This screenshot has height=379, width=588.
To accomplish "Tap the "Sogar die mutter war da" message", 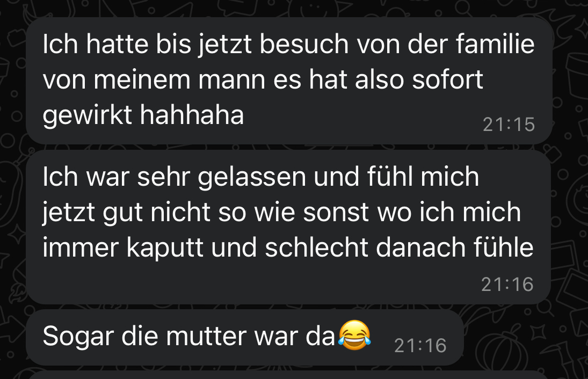I will point(245,337).
